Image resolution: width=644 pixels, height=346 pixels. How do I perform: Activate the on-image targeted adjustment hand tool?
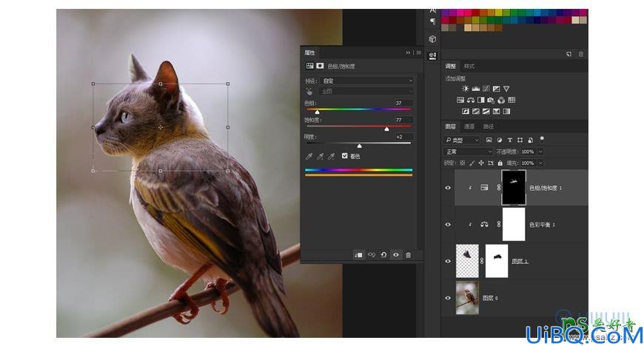[309, 91]
